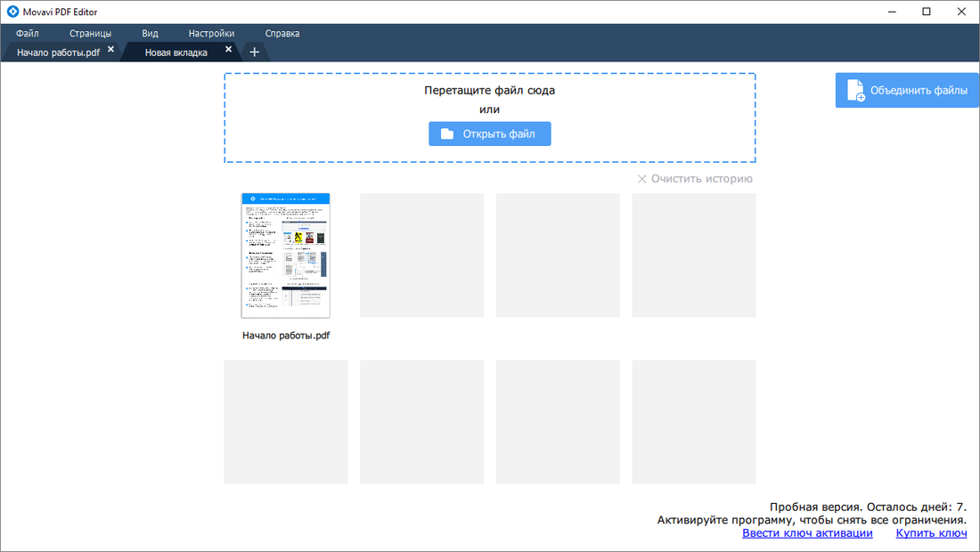This screenshot has height=552, width=980.
Task: Click the Movavi PDF Editor logo icon
Action: pyautogui.click(x=12, y=12)
